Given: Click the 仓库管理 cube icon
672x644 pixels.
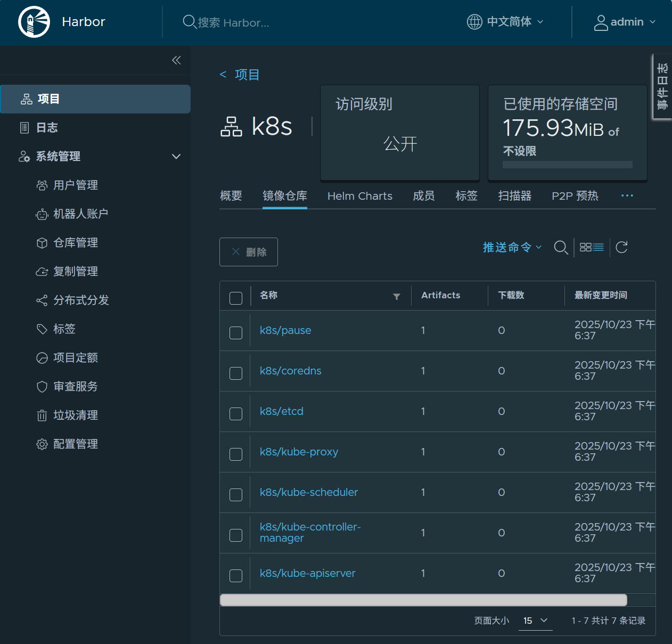Looking at the screenshot, I should pos(42,243).
